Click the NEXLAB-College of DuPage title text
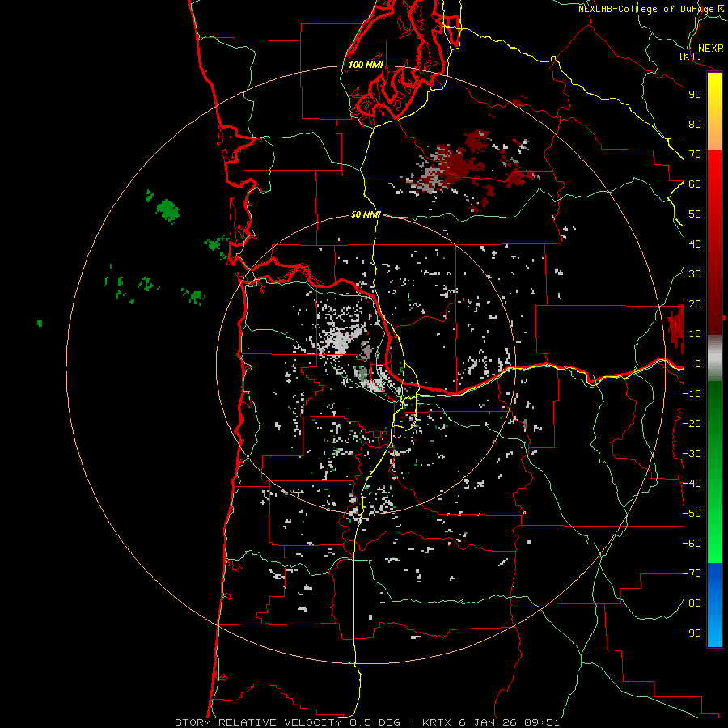The image size is (728, 728). tap(647, 9)
